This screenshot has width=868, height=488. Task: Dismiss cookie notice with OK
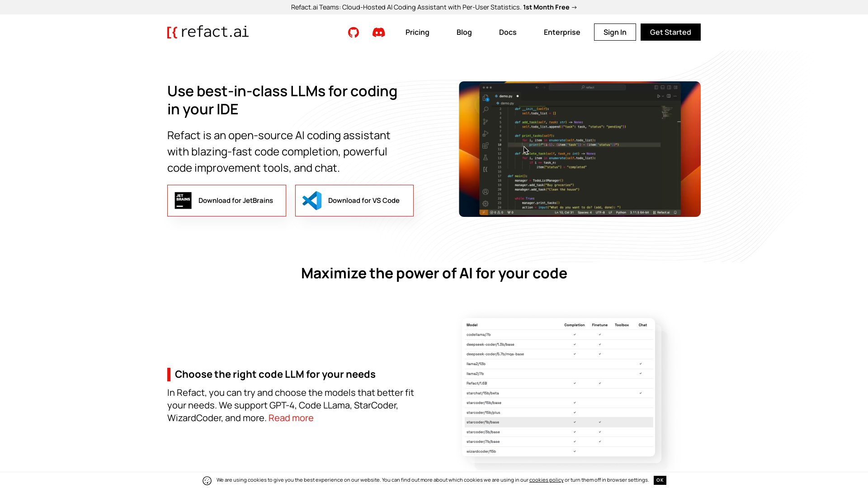tap(660, 480)
